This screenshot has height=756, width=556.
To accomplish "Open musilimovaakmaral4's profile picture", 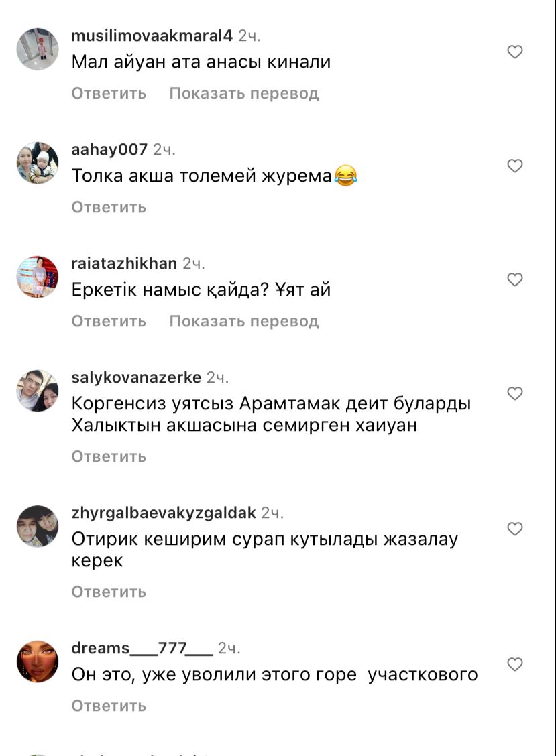I will coord(38,49).
